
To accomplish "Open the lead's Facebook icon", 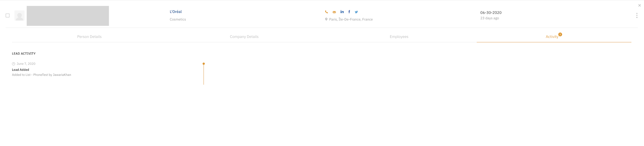I will pos(349,12).
